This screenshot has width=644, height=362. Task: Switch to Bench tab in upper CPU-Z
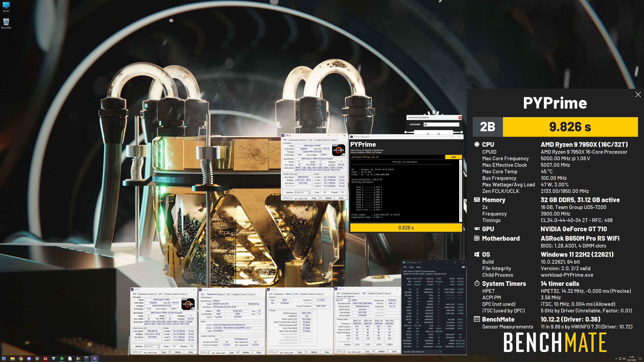point(327,140)
